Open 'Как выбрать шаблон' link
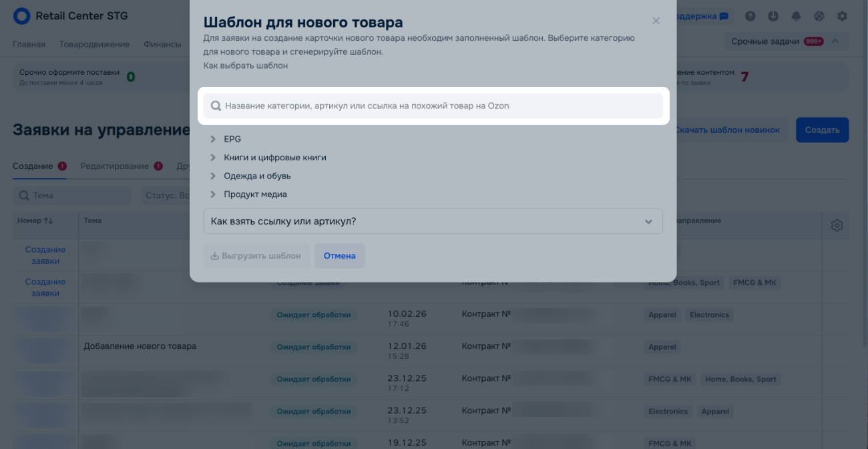 tap(246, 65)
